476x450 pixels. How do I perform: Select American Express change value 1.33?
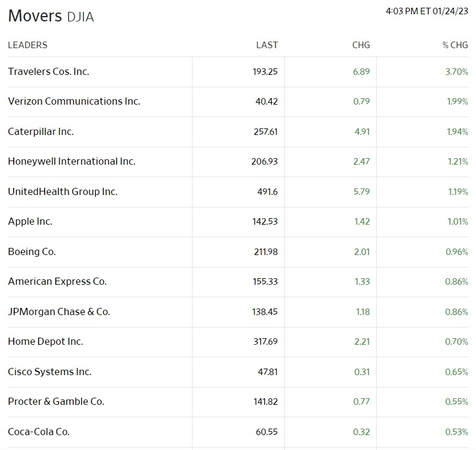point(362,282)
